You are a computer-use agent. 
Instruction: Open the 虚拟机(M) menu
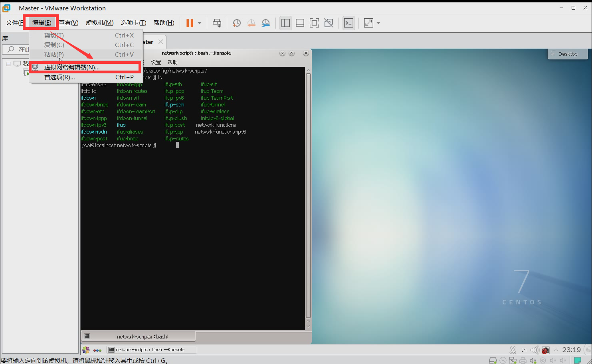click(x=99, y=22)
